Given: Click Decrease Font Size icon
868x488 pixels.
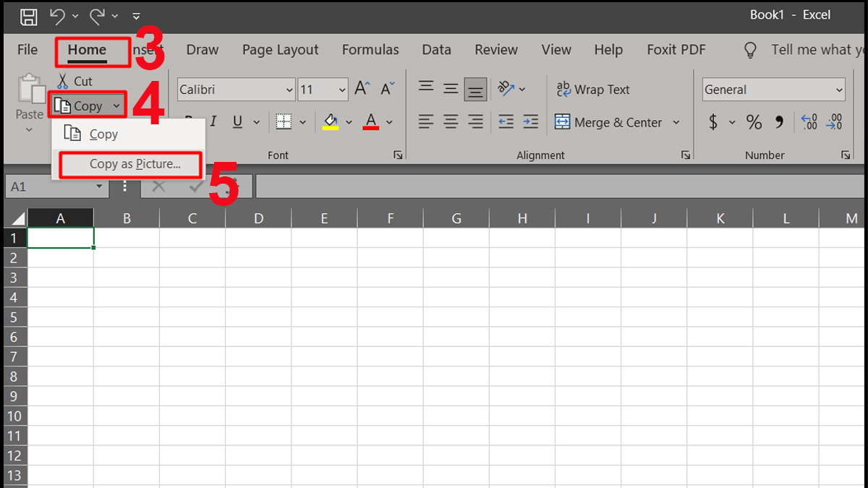Looking at the screenshot, I should pyautogui.click(x=388, y=90).
